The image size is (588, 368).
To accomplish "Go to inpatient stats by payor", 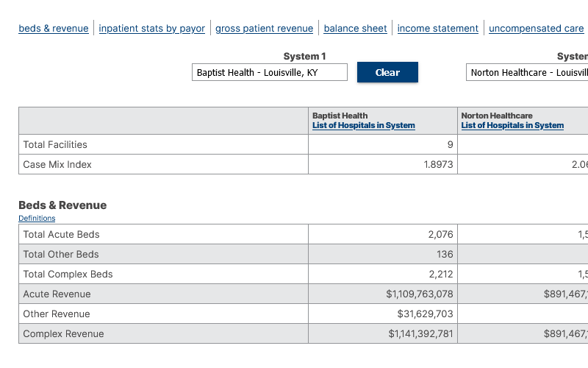I will coord(152,29).
